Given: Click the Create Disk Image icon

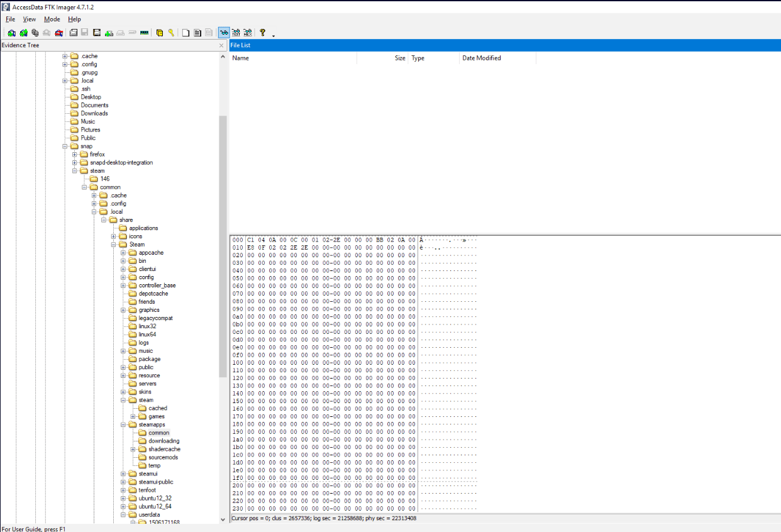Looking at the screenshot, I should (74, 33).
